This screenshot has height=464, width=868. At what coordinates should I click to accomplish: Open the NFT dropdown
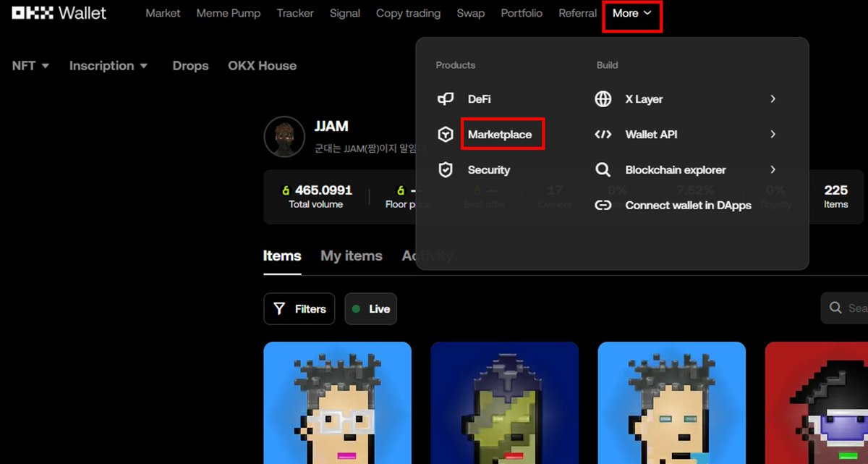point(31,66)
